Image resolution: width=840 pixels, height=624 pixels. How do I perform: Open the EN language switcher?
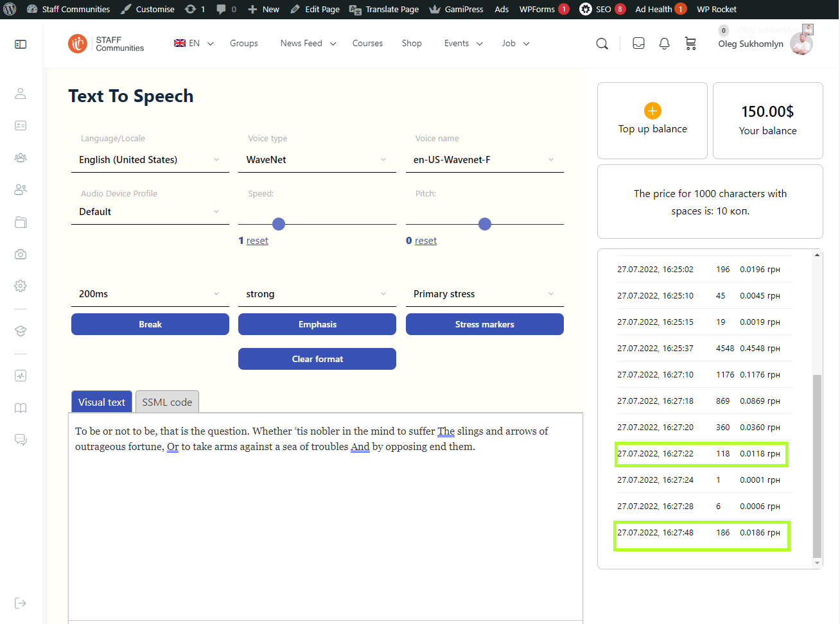(194, 44)
